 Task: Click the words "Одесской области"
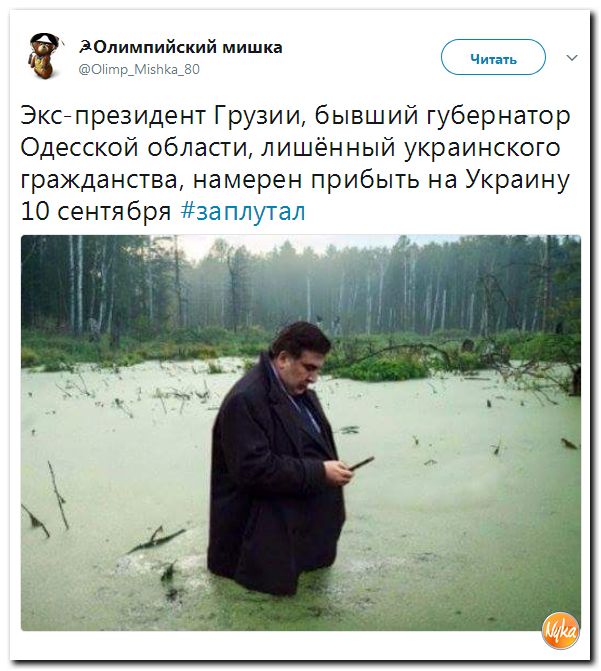[135, 148]
